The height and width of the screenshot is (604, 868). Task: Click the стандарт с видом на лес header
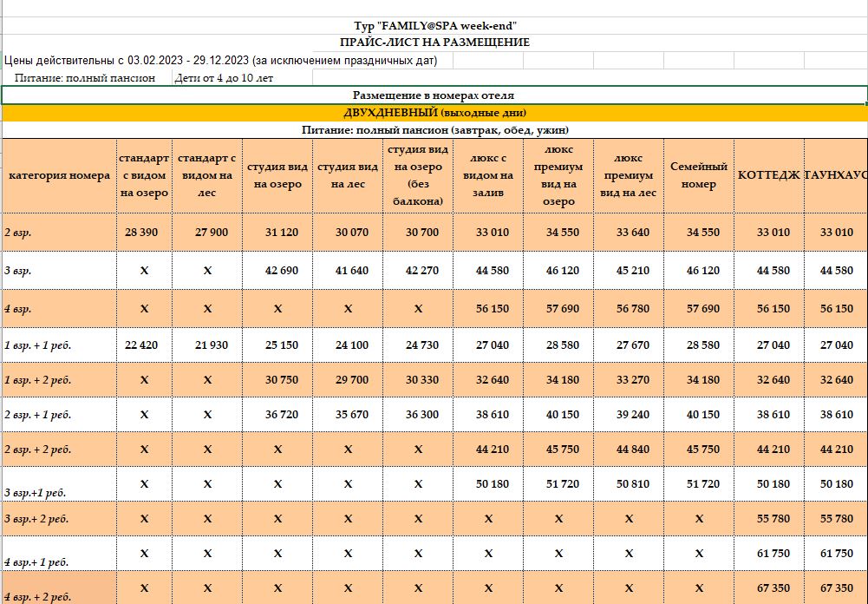pos(207,175)
